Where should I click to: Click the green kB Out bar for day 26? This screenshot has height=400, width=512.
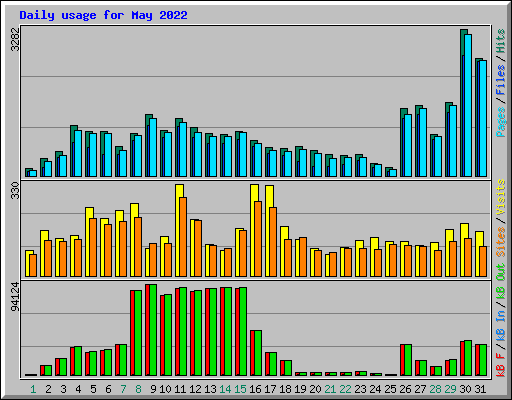408,360
